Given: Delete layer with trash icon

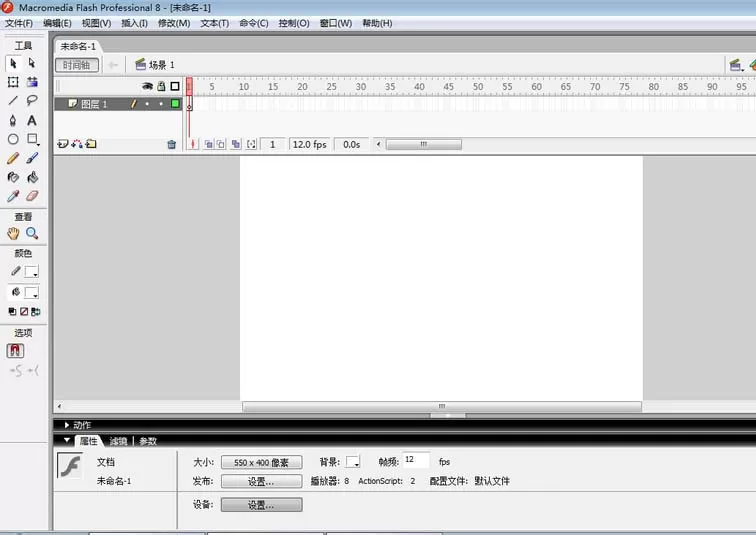Looking at the screenshot, I should coord(172,144).
